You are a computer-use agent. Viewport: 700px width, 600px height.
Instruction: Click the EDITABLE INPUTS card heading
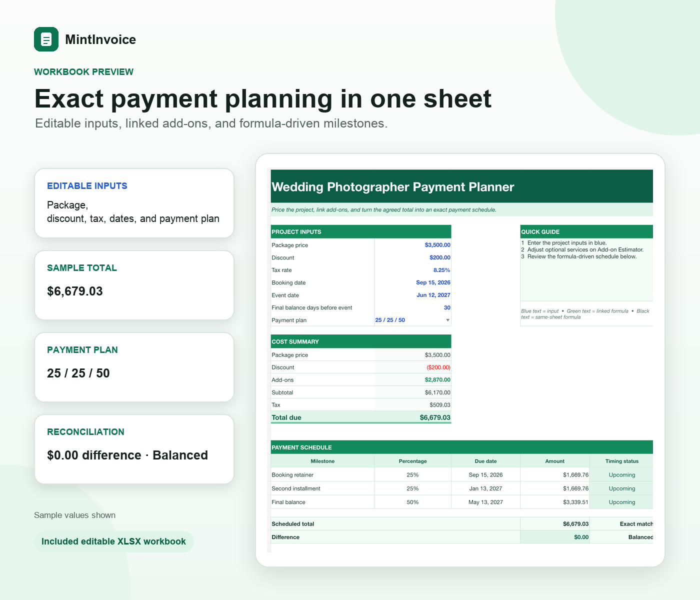(x=87, y=186)
